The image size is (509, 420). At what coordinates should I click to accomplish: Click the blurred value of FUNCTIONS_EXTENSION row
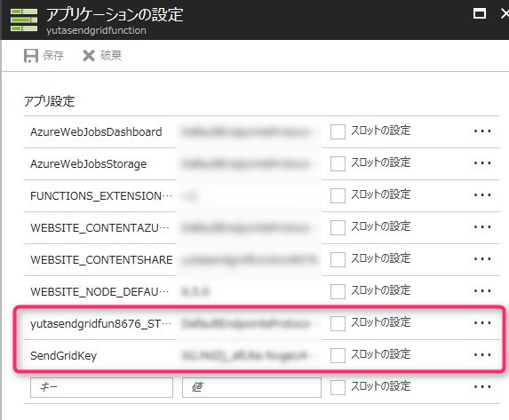coord(190,196)
